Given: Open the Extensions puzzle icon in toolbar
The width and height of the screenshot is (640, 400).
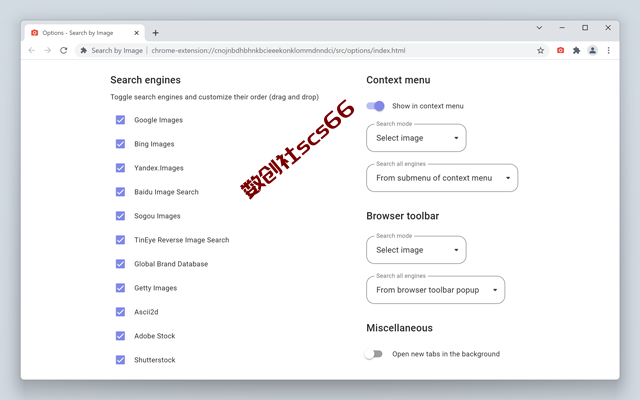Looking at the screenshot, I should click(576, 50).
